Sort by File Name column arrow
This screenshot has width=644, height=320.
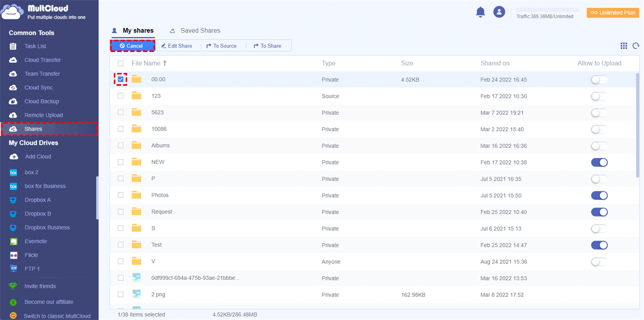coord(165,63)
